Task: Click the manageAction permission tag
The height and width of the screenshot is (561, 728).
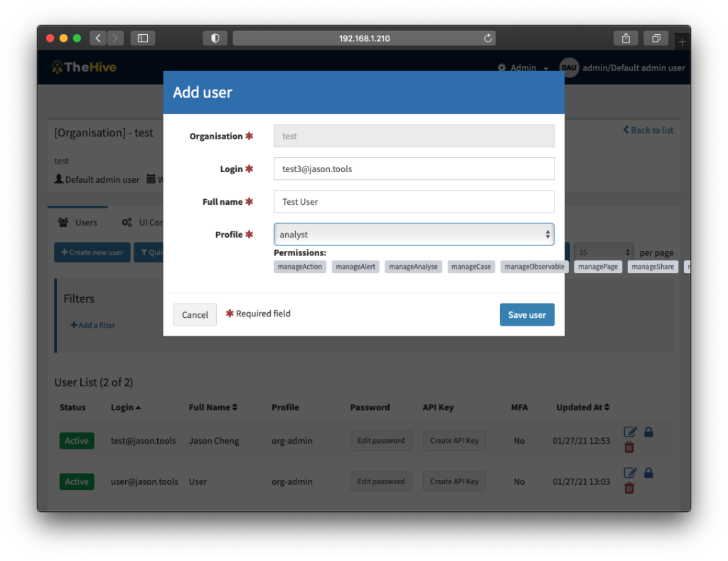Action: pos(300,267)
